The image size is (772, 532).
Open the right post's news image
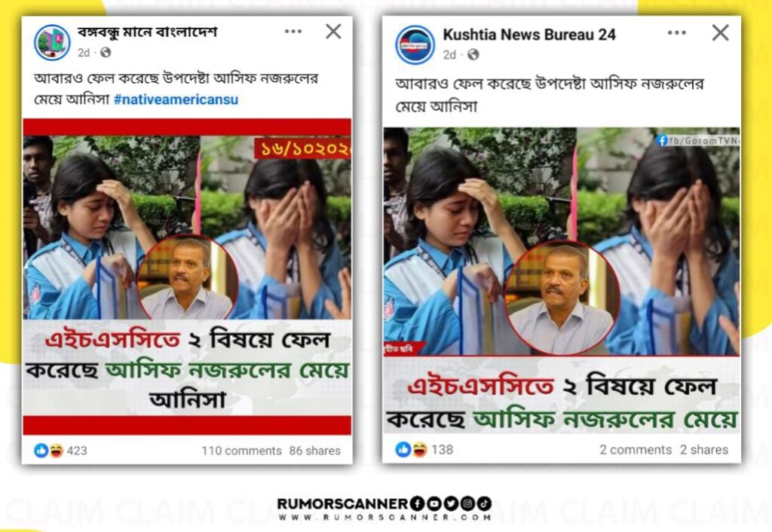coord(561,280)
